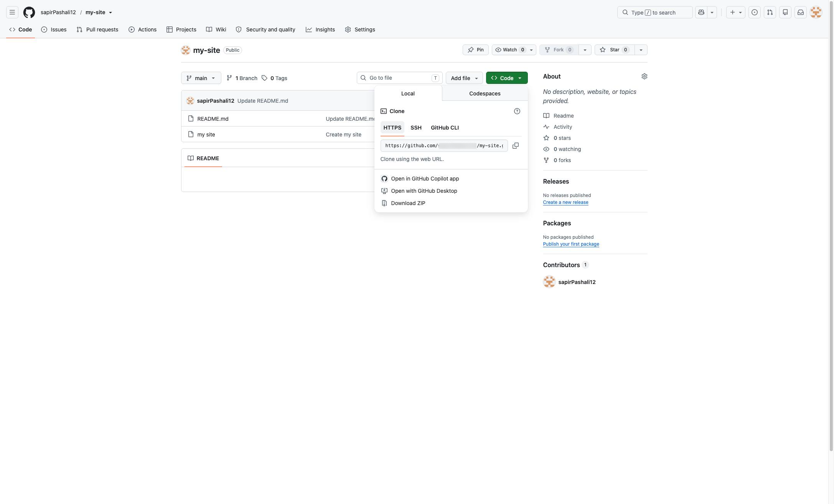The image size is (834, 504).
Task: Click the Go to file search box
Action: pos(400,78)
